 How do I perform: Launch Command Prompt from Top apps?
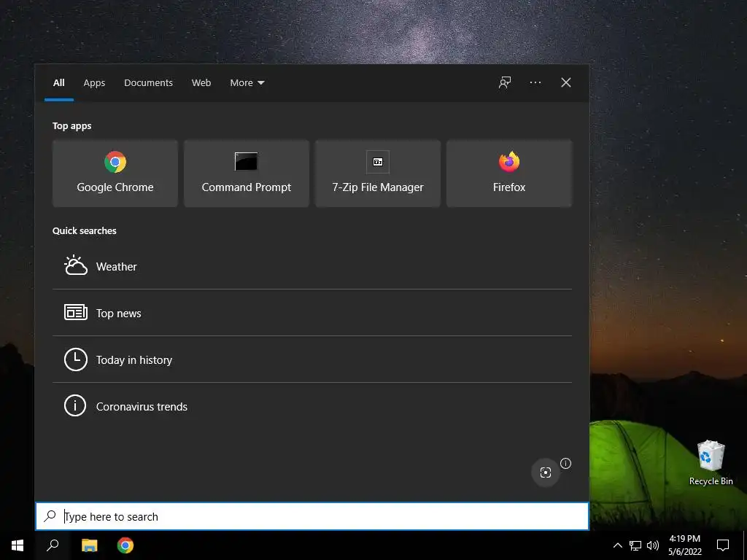(247, 174)
